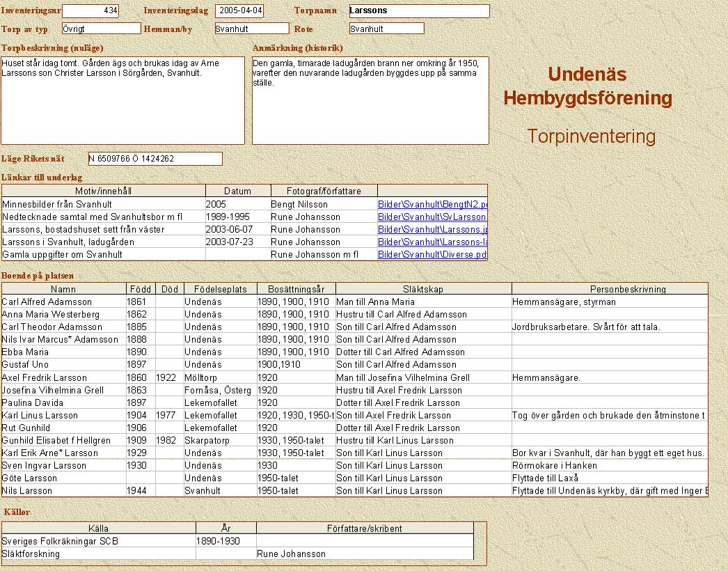Screen dimensions: 728x571
Task: Open the BengtN2 file link
Action: tap(432, 205)
